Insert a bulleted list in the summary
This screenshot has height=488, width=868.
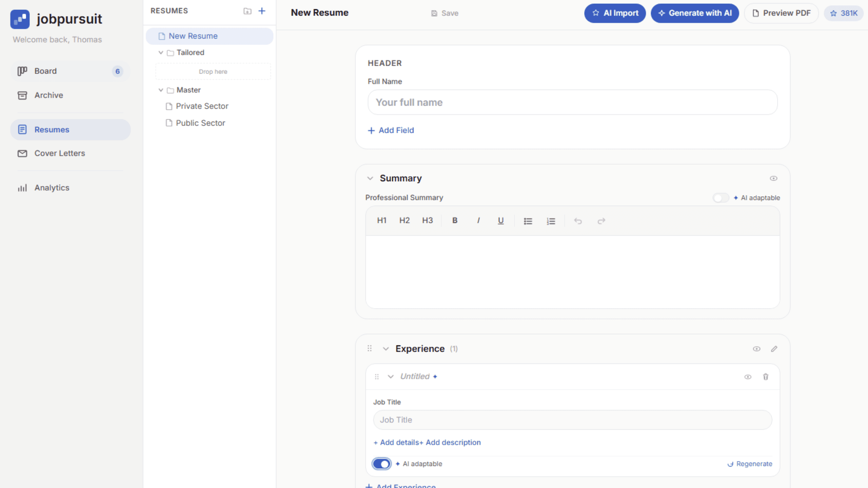(528, 220)
